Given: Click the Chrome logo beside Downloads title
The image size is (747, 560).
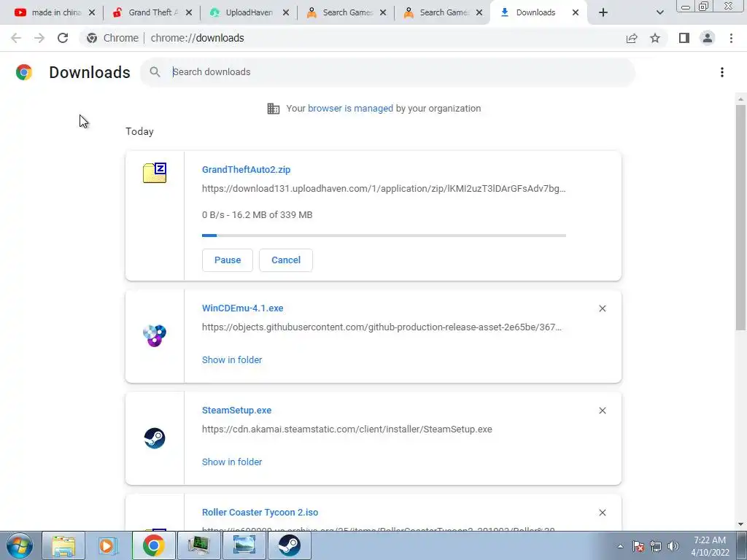Looking at the screenshot, I should click(x=24, y=72).
